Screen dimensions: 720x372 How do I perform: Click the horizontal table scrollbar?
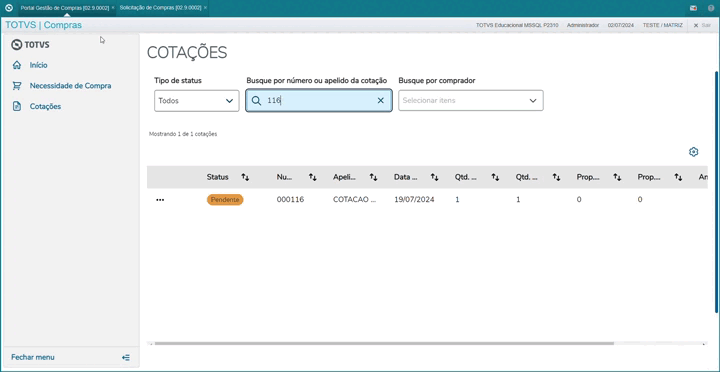[384, 344]
